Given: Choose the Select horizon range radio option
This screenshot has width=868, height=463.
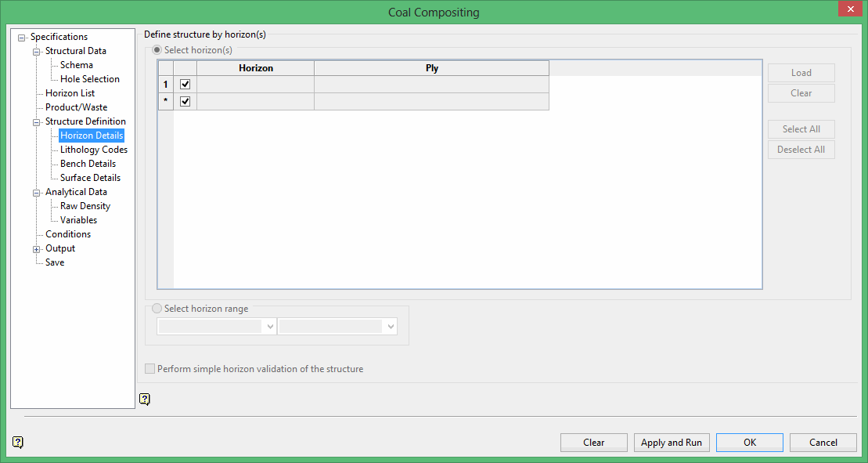Looking at the screenshot, I should coord(157,309).
